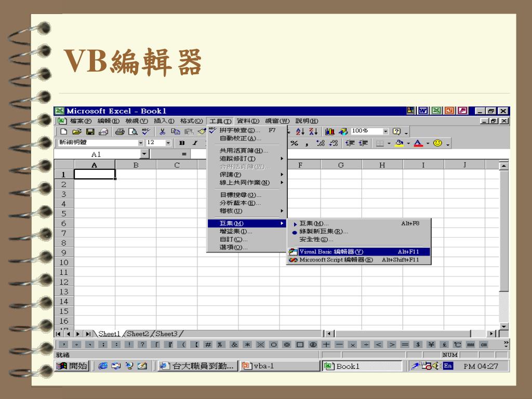The image size is (532, 399).
Task: Select cell A1
Action: pyautogui.click(x=95, y=175)
